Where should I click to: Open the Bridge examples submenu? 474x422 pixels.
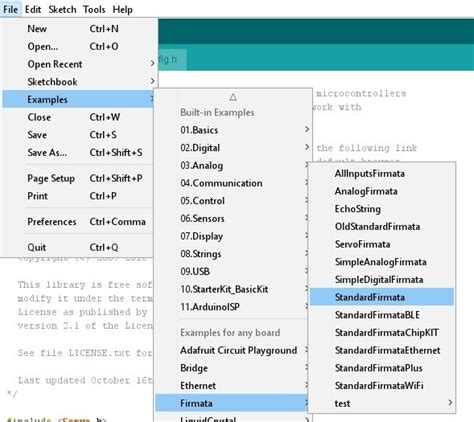point(232,368)
